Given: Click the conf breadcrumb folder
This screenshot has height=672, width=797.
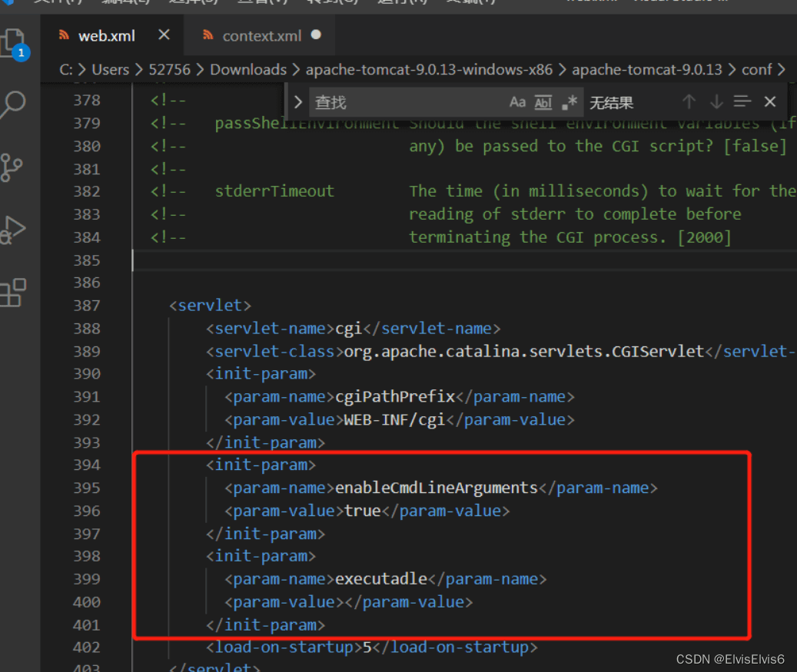Looking at the screenshot, I should (756, 69).
